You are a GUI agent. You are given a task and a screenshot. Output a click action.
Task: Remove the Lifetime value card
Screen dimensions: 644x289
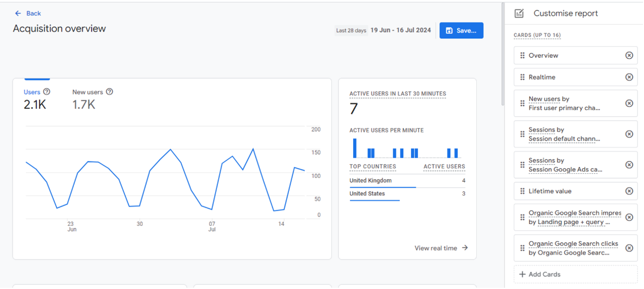629,191
